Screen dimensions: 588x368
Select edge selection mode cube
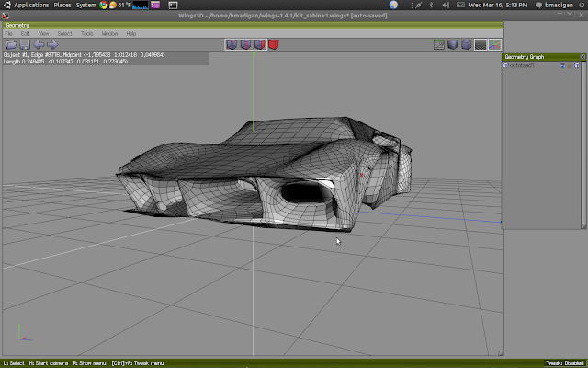click(245, 44)
